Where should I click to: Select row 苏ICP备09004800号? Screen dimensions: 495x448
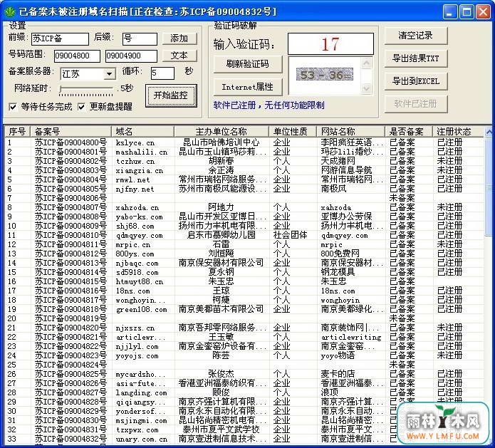[244, 142]
